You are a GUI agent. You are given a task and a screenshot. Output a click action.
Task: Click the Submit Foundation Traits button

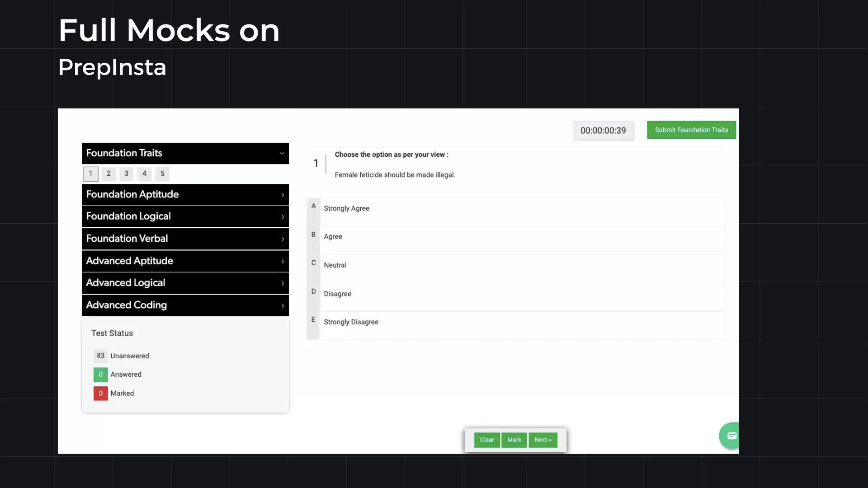[x=691, y=130]
